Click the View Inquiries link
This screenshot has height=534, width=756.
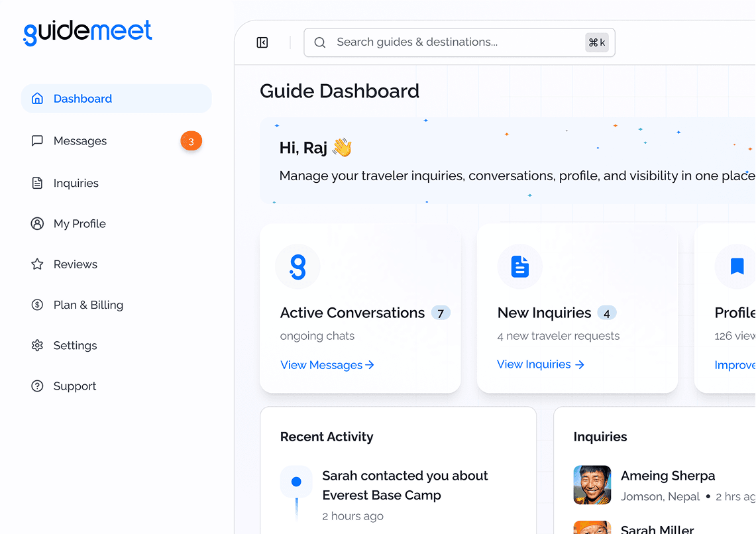coord(541,364)
